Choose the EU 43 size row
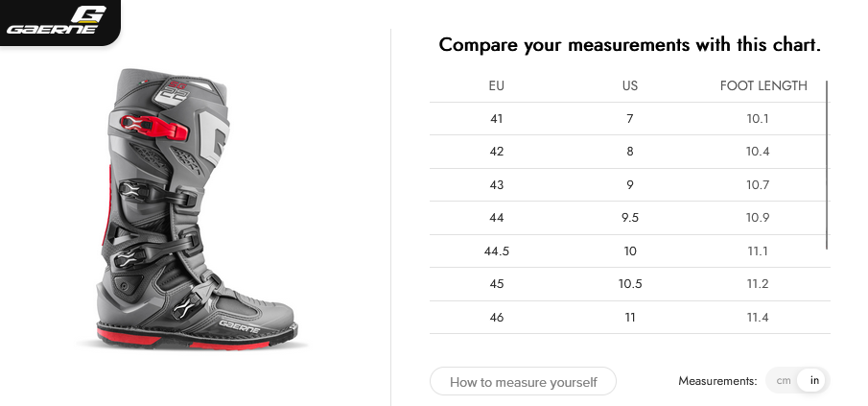The width and height of the screenshot is (868, 406). pyautogui.click(x=630, y=185)
